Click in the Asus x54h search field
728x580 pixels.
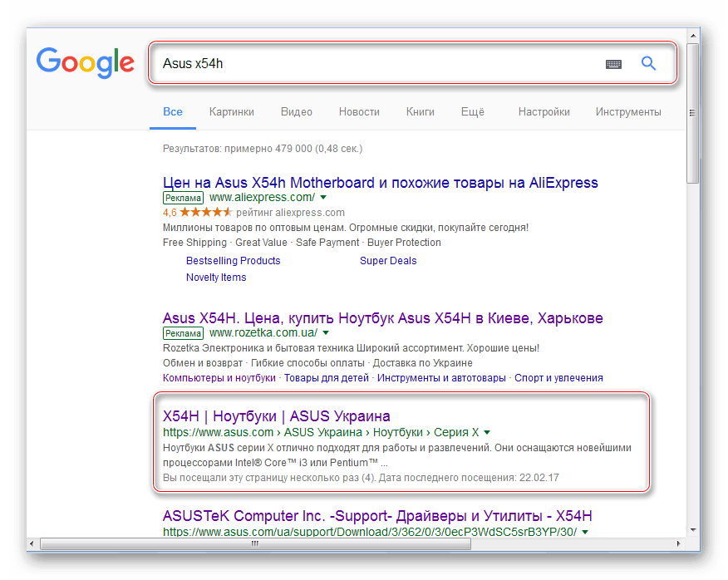[x=374, y=64]
